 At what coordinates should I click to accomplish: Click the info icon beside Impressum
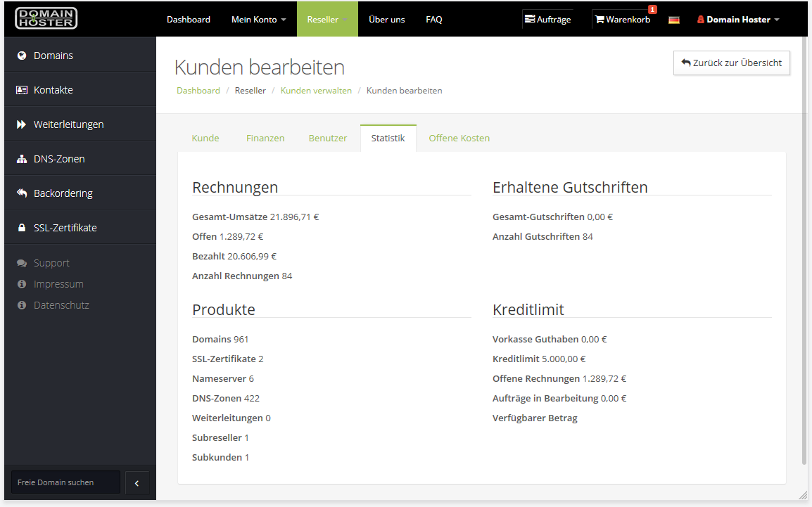coord(22,284)
